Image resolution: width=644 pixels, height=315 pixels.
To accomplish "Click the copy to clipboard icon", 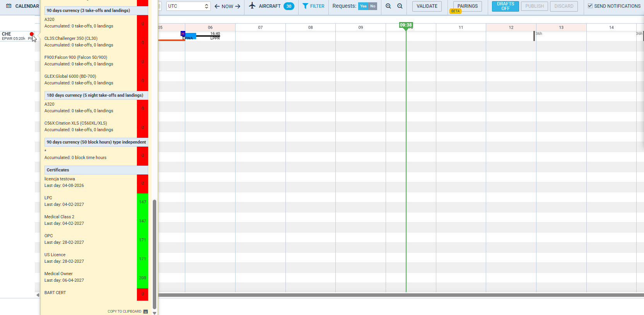I will point(145,311).
